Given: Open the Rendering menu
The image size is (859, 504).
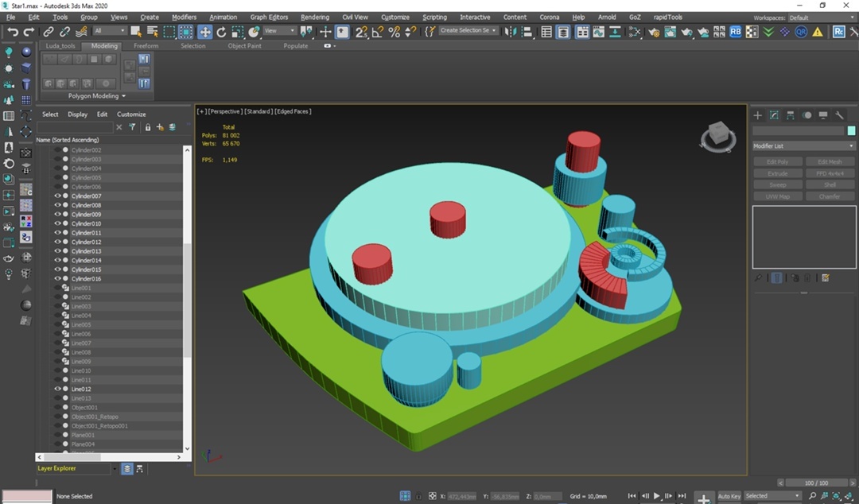Looking at the screenshot, I should [315, 17].
